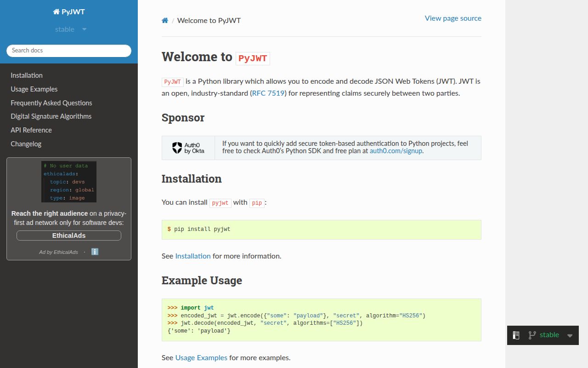Follow the Installation link in body text
Viewport: 588px width, 368px height.
(x=193, y=256)
